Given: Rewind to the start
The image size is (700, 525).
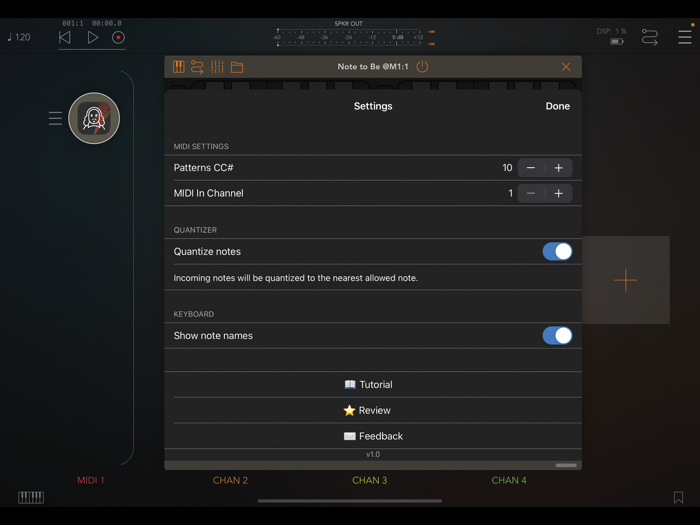Looking at the screenshot, I should coord(65,38).
